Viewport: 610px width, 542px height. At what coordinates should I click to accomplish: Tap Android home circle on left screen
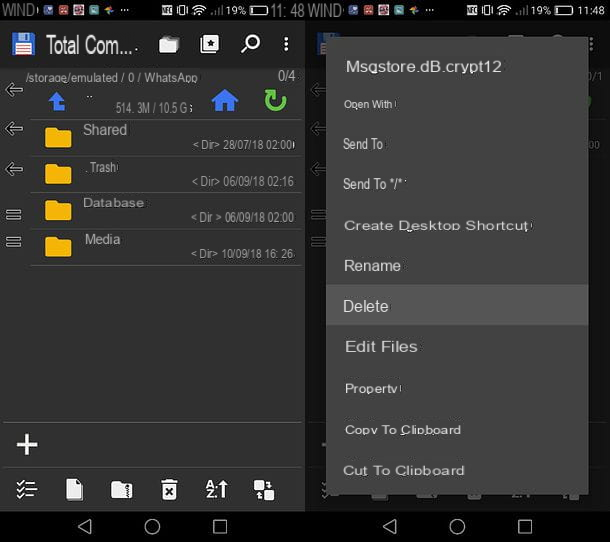[x=152, y=527]
